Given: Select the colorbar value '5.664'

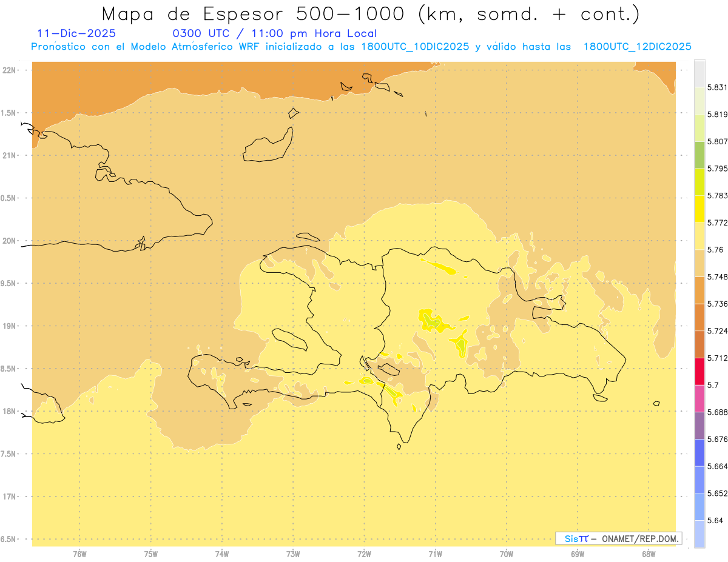Looking at the screenshot, I should click(717, 466).
